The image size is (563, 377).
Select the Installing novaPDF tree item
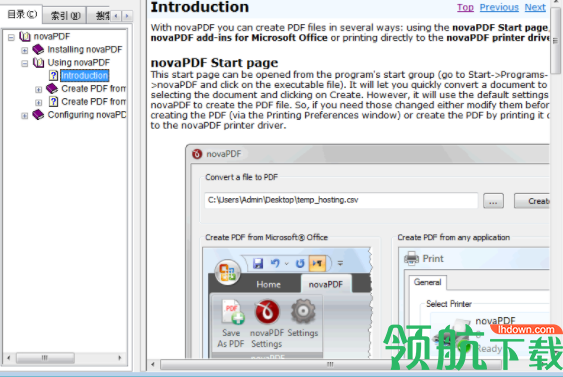pyautogui.click(x=85, y=49)
